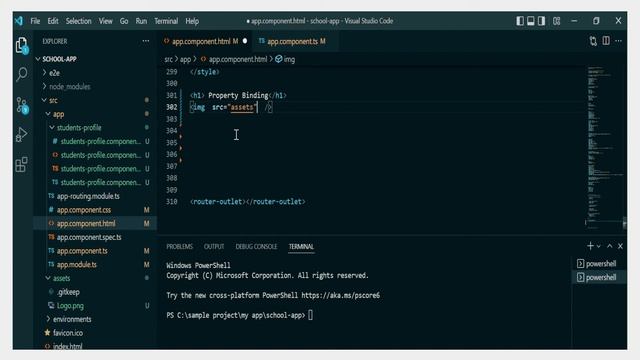
Task: Switch to the Output panel tab
Action: pos(214,247)
